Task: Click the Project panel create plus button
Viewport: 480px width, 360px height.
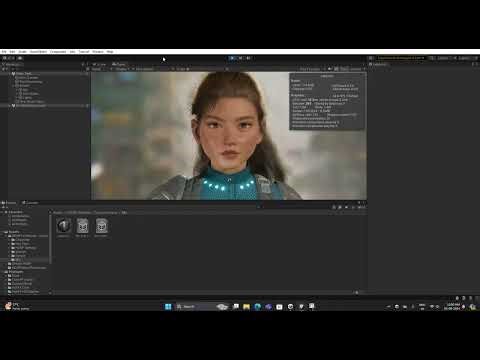Action: pyautogui.click(x=4, y=207)
